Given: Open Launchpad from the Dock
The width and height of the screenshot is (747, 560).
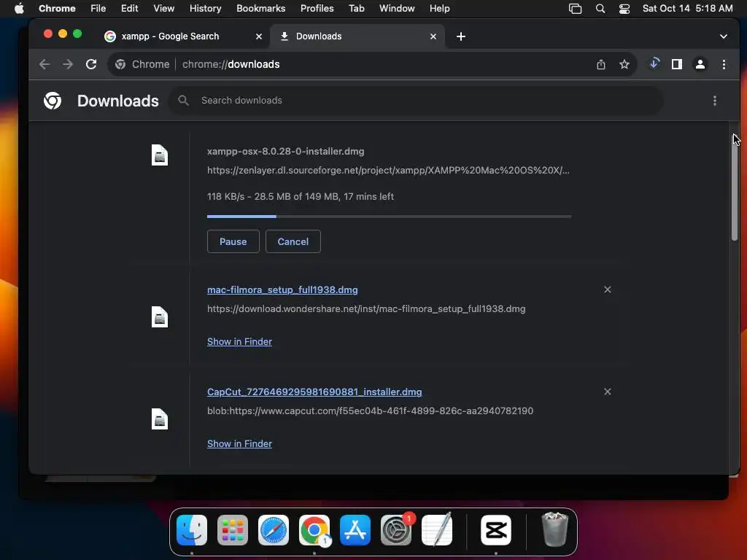Looking at the screenshot, I should (233, 530).
